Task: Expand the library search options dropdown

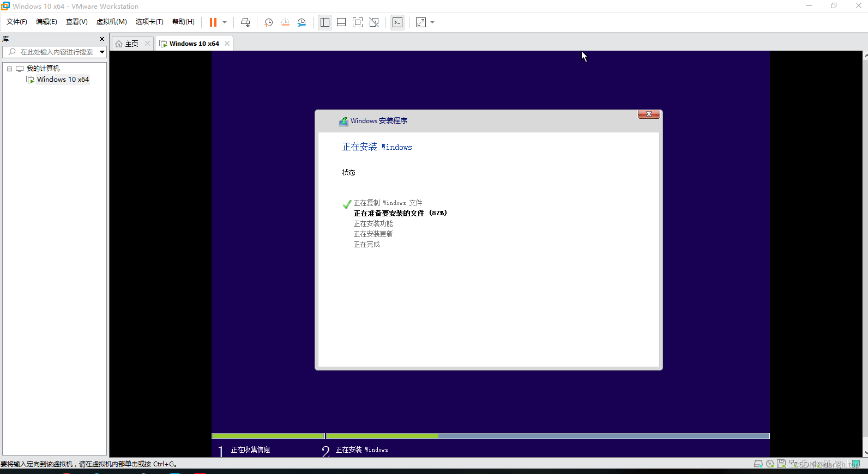Action: tap(102, 52)
